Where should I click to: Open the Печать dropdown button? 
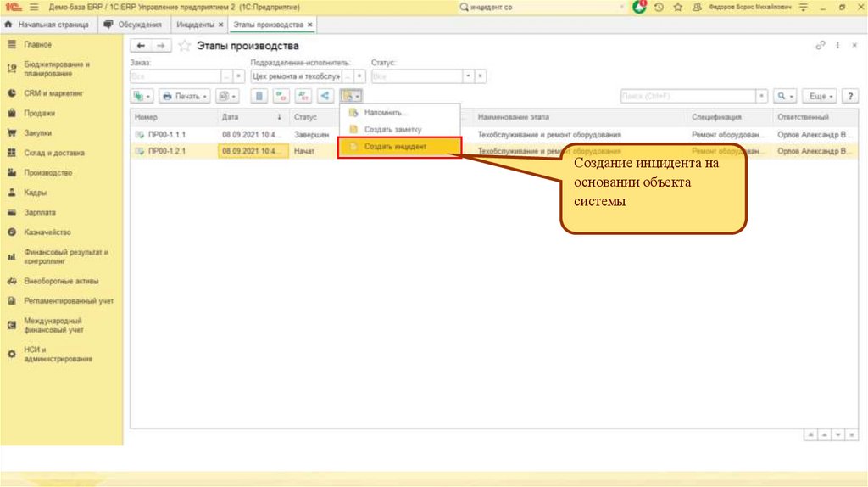186,97
